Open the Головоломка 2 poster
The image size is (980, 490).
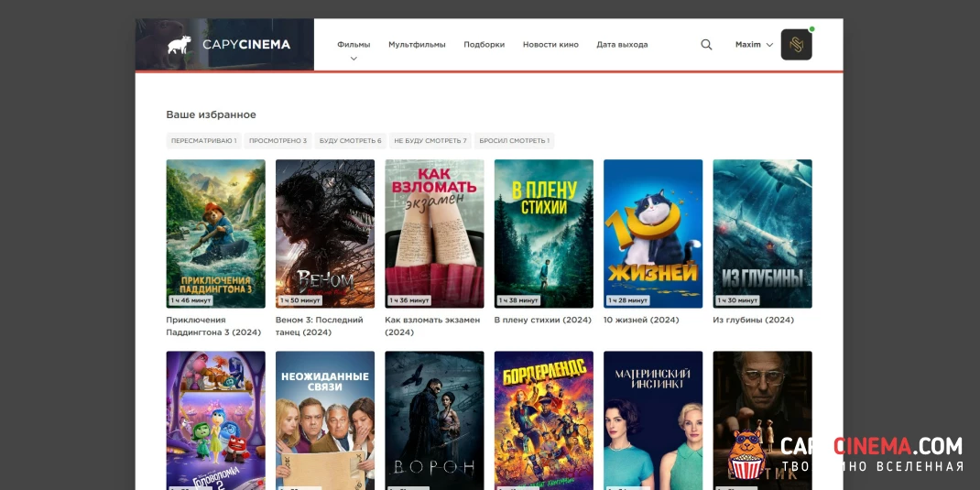(215, 420)
